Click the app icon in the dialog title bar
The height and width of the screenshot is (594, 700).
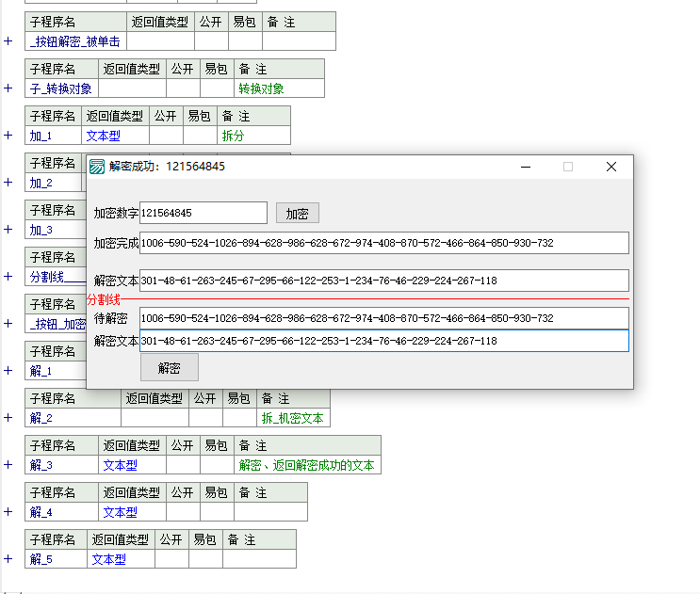pos(97,167)
